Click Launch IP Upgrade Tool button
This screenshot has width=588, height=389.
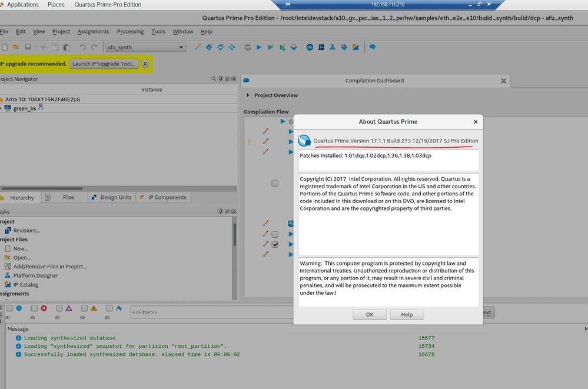104,64
